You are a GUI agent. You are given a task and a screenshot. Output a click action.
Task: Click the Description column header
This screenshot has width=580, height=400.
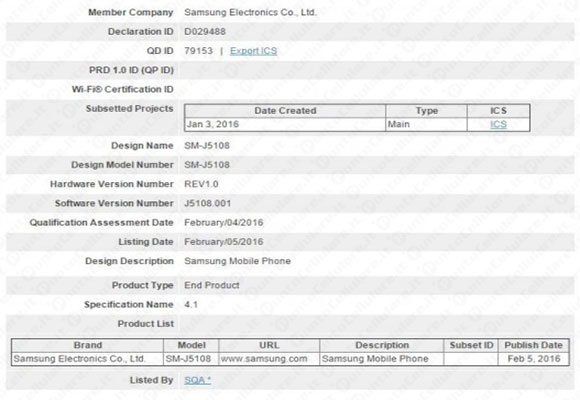click(382, 345)
